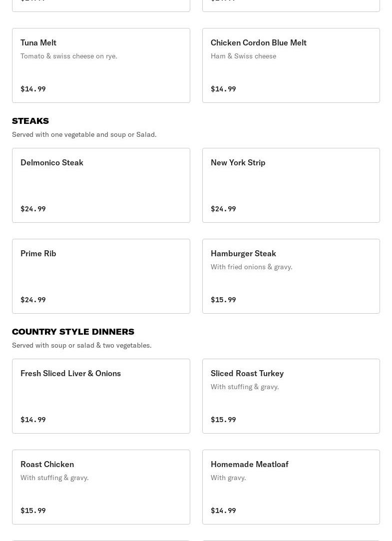Image resolution: width=392 pixels, height=541 pixels.
Task: Click the Prime Rib $24.99 price
Action: pos(33,300)
